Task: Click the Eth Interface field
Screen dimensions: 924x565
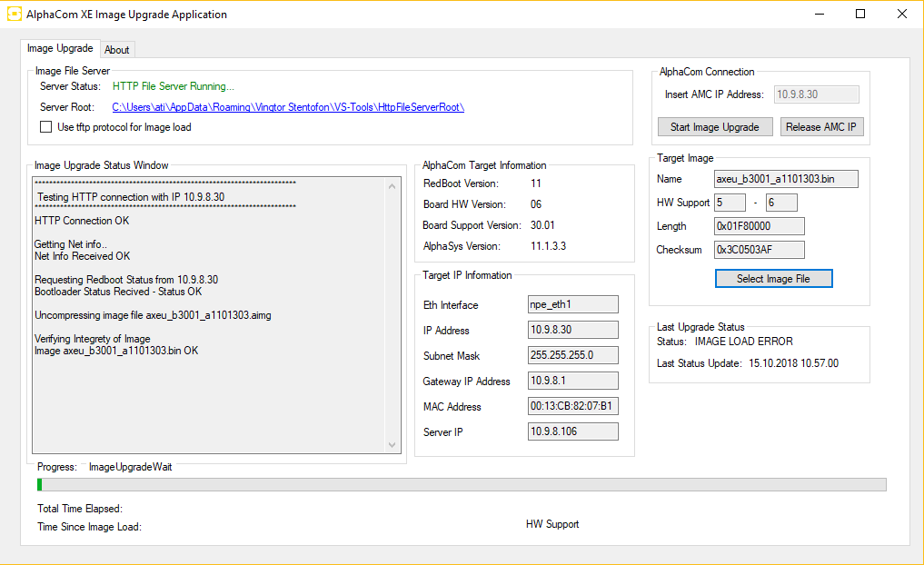Action: pyautogui.click(x=572, y=305)
